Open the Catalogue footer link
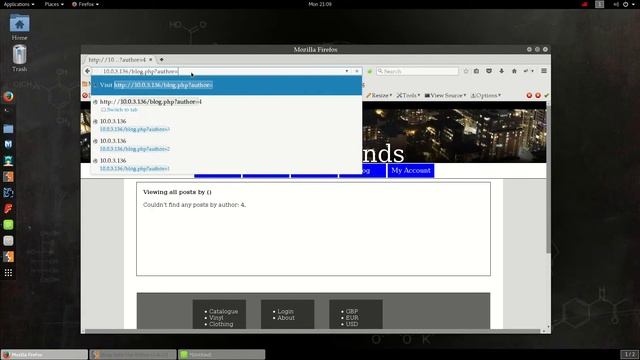Viewport: 640px width, 360px height. point(223,311)
